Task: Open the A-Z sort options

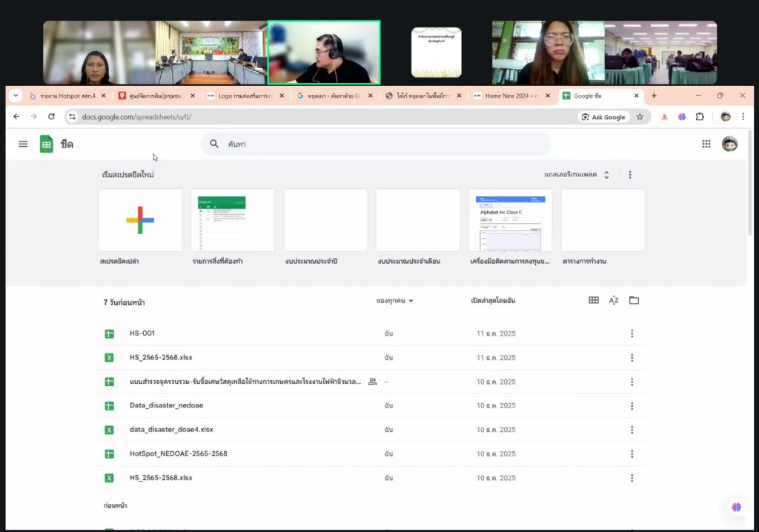Action: click(614, 300)
